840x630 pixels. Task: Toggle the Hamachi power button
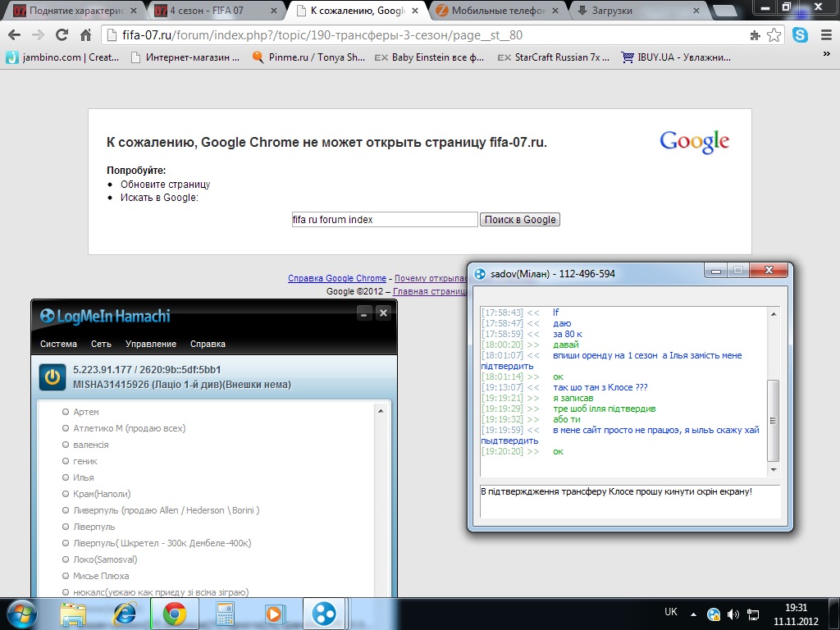pyautogui.click(x=52, y=377)
